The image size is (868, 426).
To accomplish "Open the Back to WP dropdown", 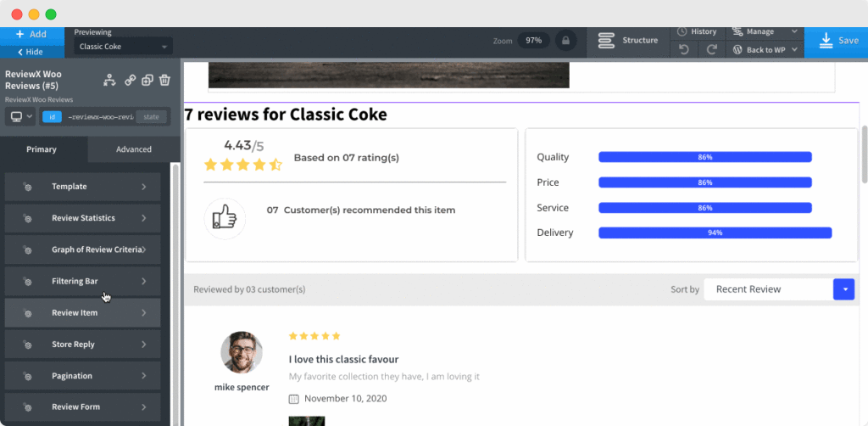I will pyautogui.click(x=765, y=50).
